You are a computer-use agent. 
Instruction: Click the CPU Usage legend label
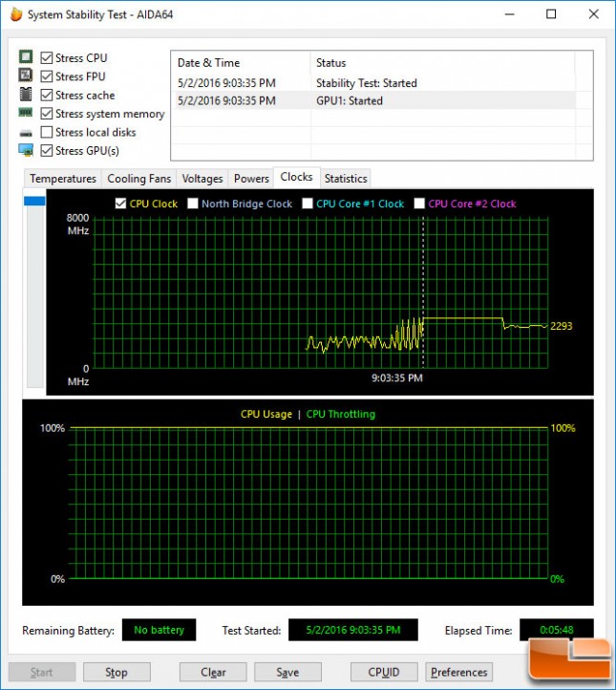click(x=266, y=414)
